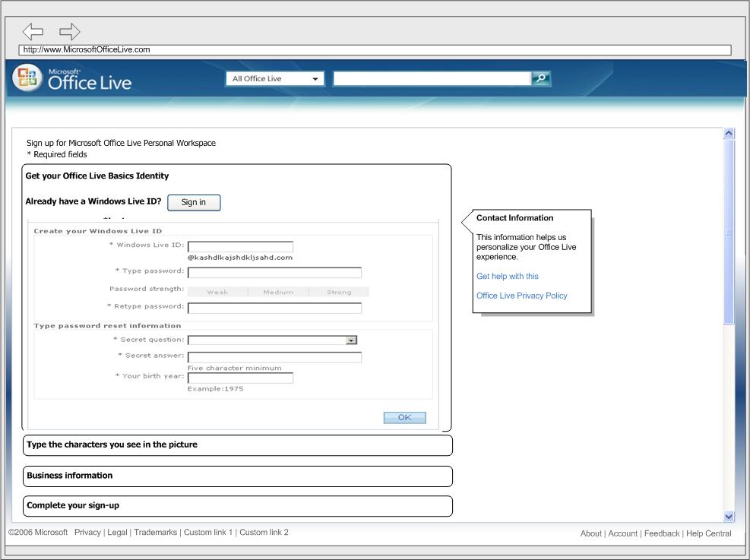The width and height of the screenshot is (750, 560).
Task: Expand Type the characters you see section
Action: pyautogui.click(x=238, y=445)
